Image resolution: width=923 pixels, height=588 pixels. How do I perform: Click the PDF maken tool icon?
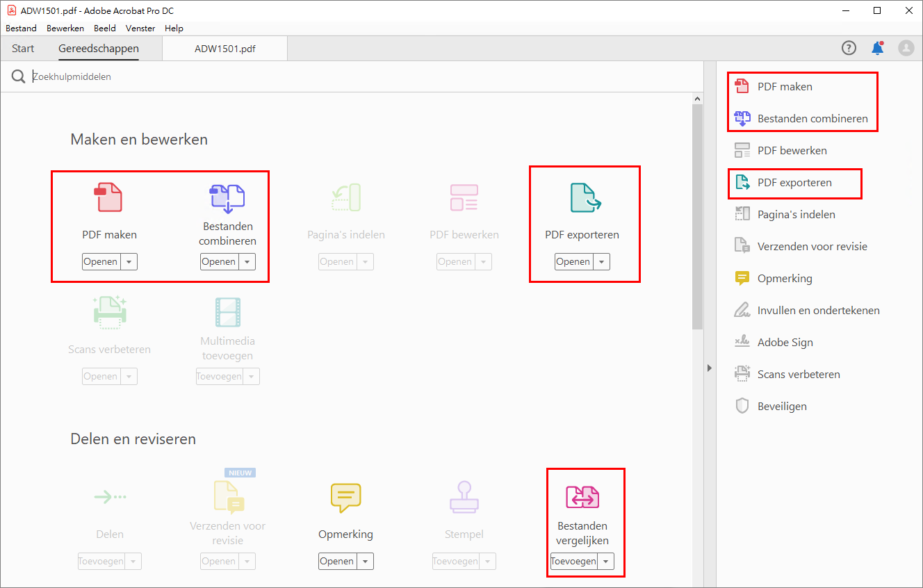(108, 197)
